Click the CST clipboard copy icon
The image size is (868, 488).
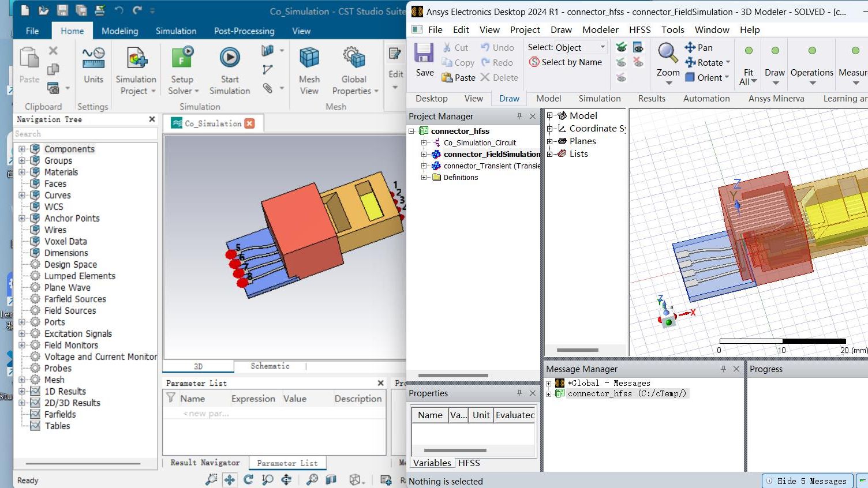[53, 69]
